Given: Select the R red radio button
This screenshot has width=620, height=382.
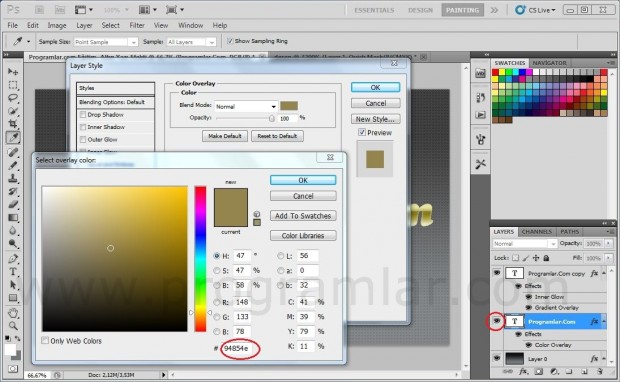Looking at the screenshot, I should [x=217, y=303].
